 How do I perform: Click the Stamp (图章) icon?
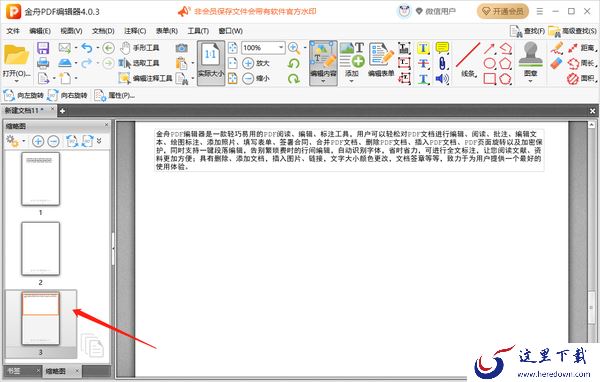(x=530, y=54)
